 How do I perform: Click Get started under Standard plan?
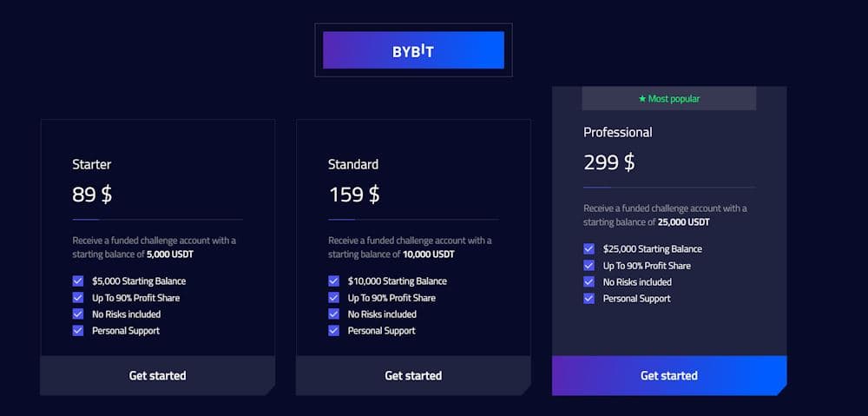pyautogui.click(x=413, y=375)
